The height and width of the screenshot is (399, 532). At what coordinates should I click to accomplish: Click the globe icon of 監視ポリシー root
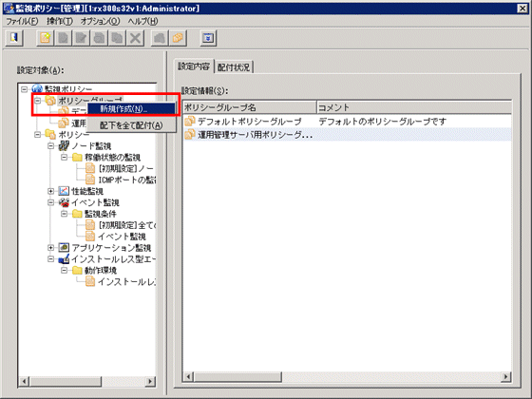[x=37, y=89]
